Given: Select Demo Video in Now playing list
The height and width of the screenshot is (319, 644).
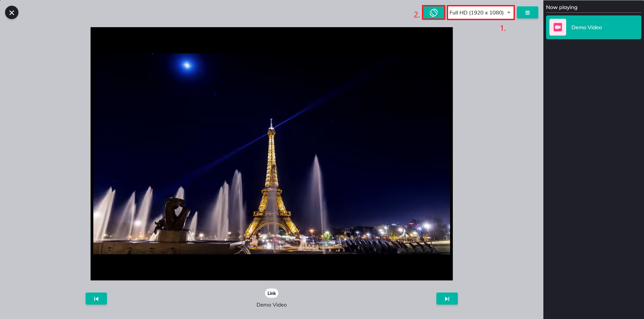Looking at the screenshot, I should pos(593,28).
